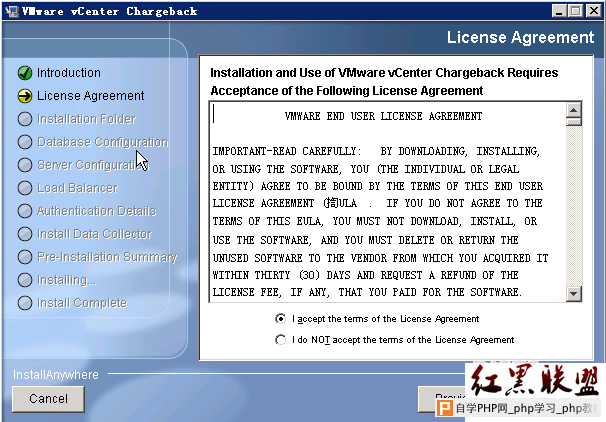
Task: Click the license scrollbar track below thumb
Action: point(574,206)
